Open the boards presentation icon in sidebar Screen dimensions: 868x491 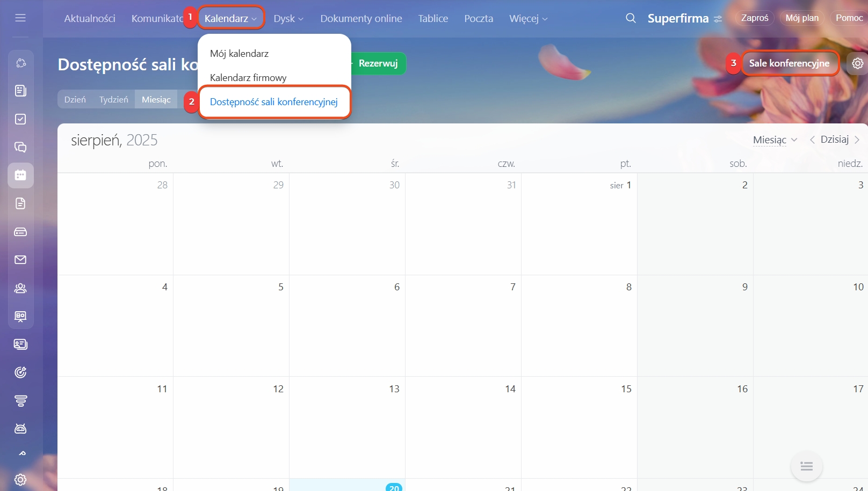(20, 316)
